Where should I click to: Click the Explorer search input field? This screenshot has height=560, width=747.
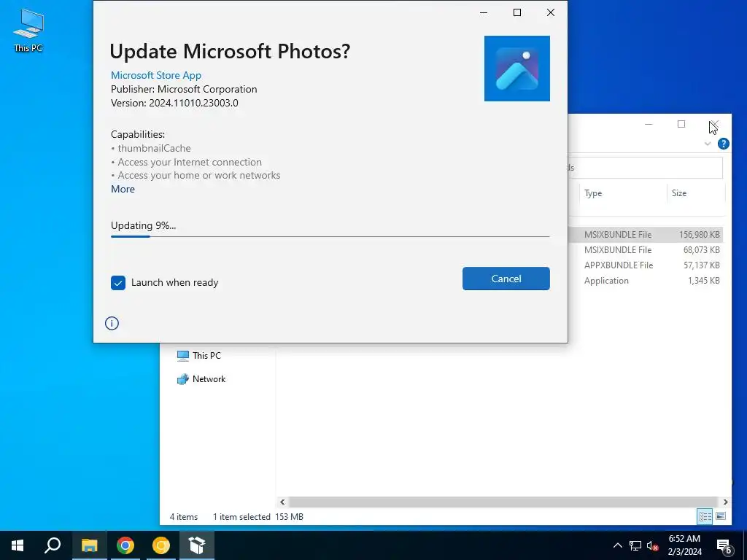click(645, 168)
